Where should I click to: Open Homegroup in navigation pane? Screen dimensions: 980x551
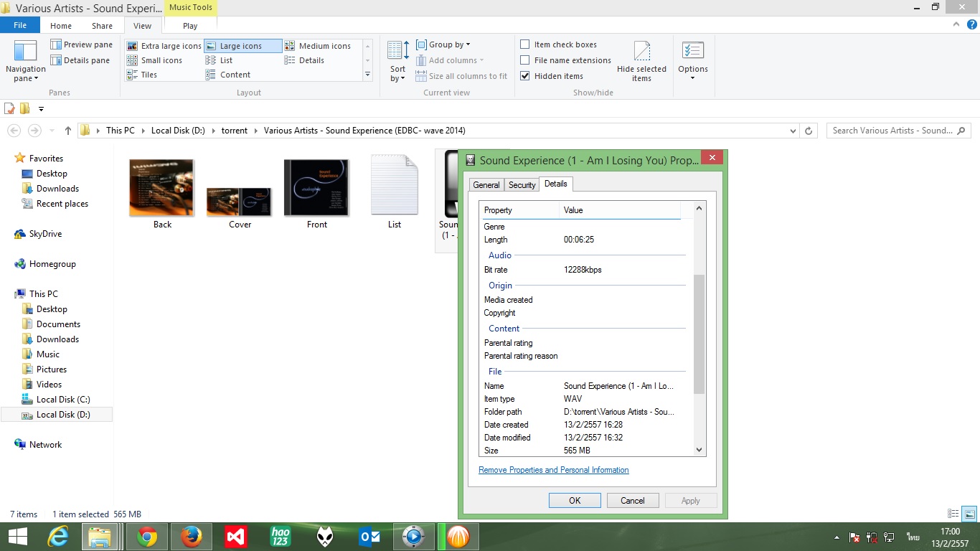click(52, 264)
